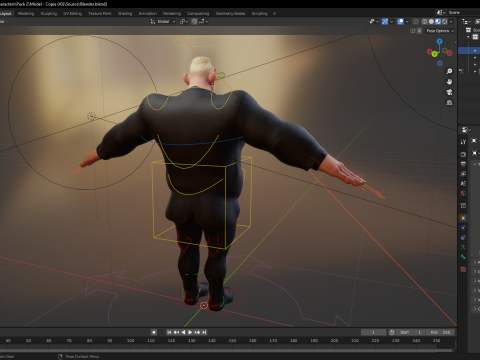This screenshot has width=480, height=360.
Task: Toggle the camera view icon
Action: tap(449, 92)
